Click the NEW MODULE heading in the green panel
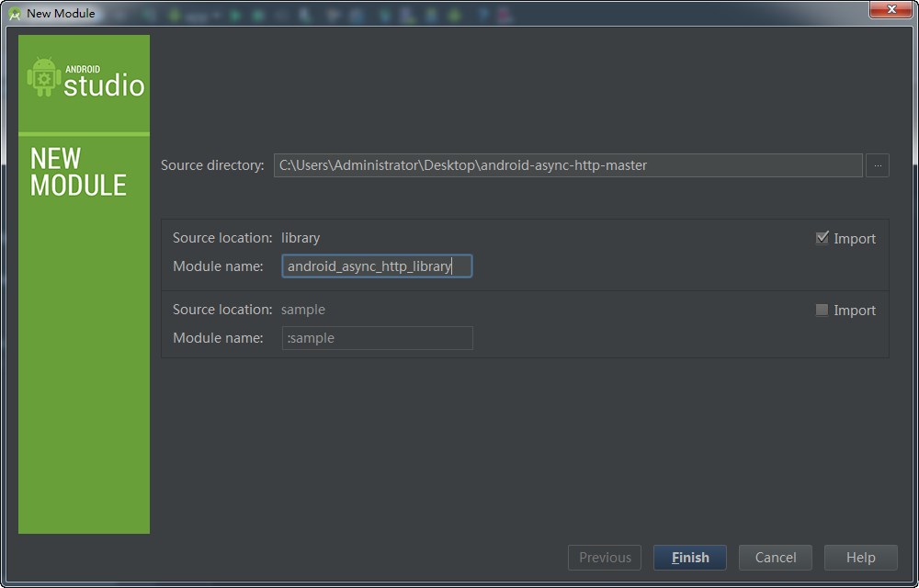Image resolution: width=919 pixels, height=588 pixels. [78, 172]
